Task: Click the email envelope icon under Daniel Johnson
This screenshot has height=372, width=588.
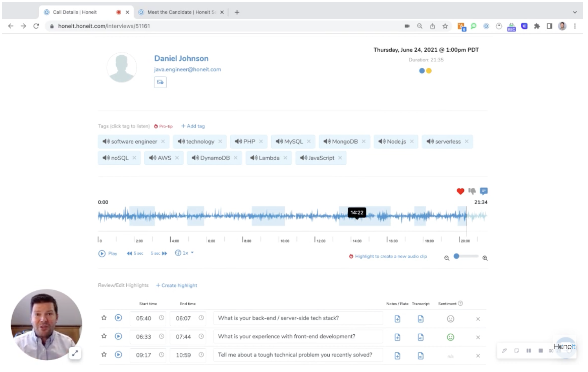Action: pos(160,82)
